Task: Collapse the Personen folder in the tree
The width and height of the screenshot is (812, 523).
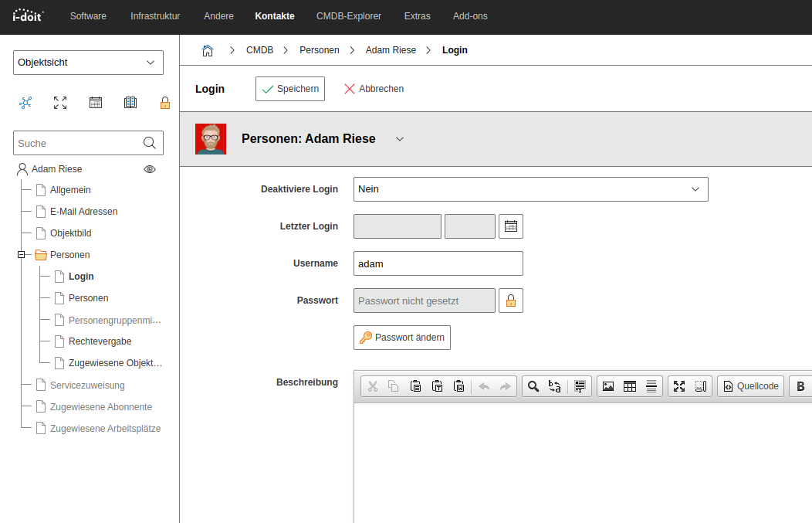Action: 22,255
